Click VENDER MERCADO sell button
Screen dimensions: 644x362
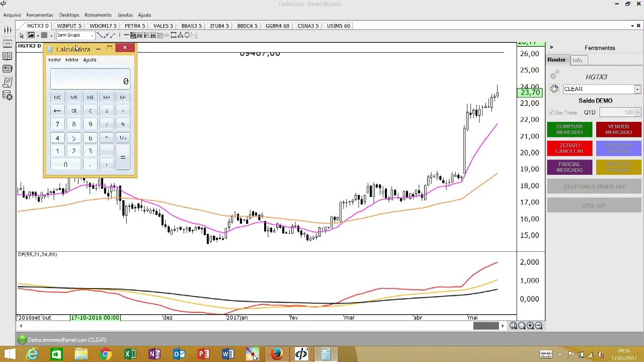click(618, 130)
